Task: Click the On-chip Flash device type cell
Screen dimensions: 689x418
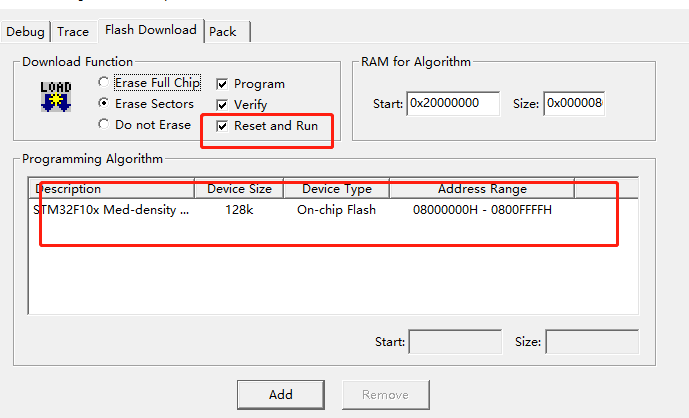Action: pos(337,210)
